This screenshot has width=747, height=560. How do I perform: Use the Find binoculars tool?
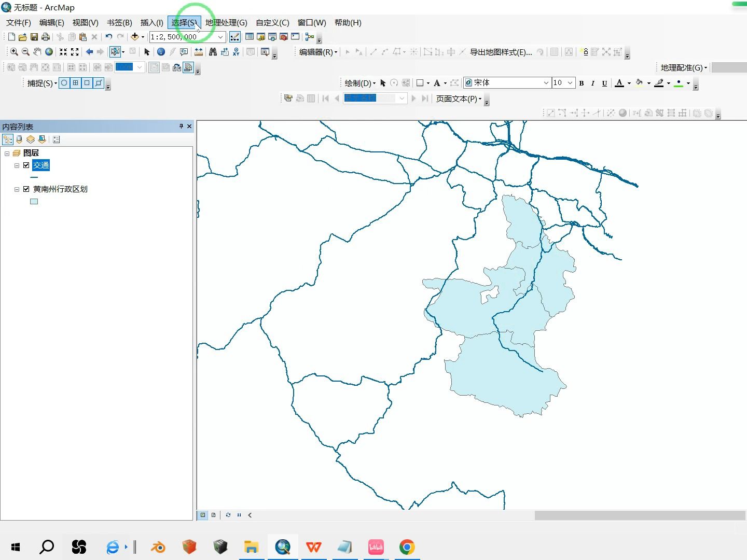coord(213,52)
